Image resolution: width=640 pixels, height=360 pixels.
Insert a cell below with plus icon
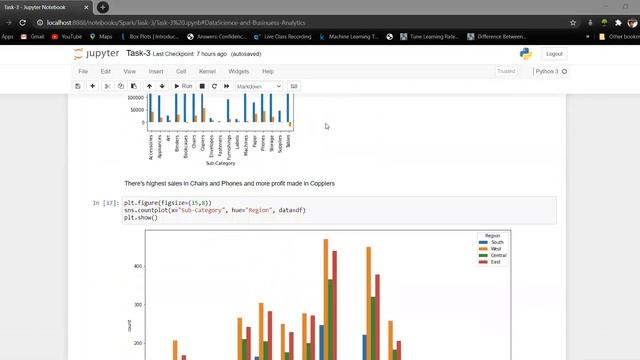93,86
